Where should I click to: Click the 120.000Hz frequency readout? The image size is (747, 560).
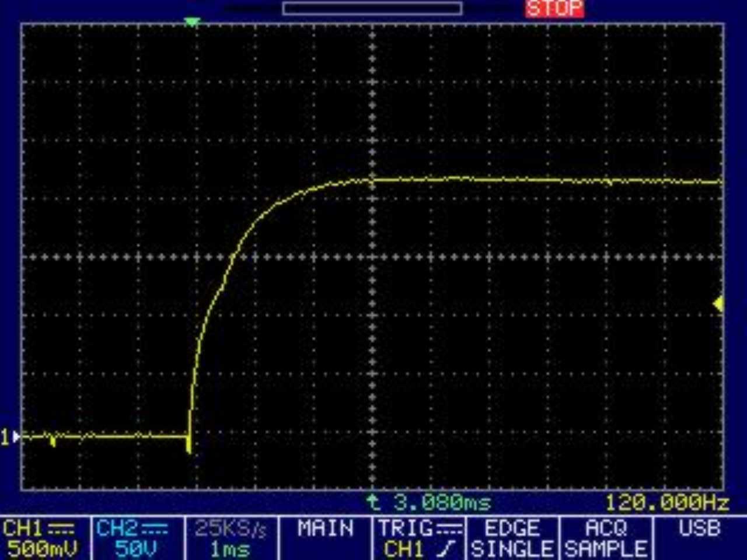(x=666, y=502)
